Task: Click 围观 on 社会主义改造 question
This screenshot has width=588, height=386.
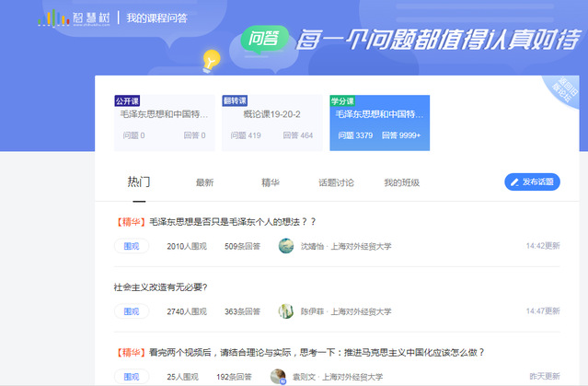Action: click(x=132, y=311)
